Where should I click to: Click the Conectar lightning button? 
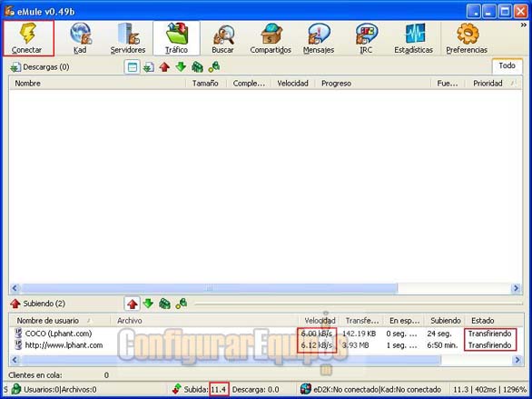(x=28, y=38)
